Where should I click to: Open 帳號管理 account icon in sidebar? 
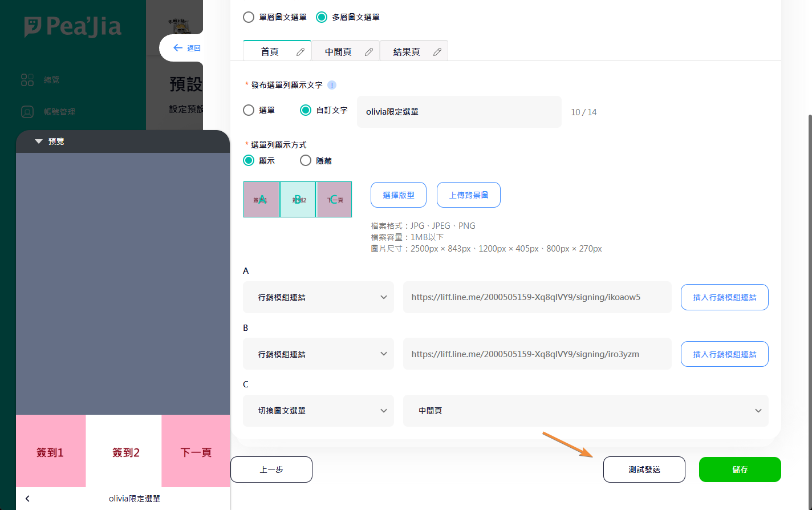pyautogui.click(x=27, y=112)
